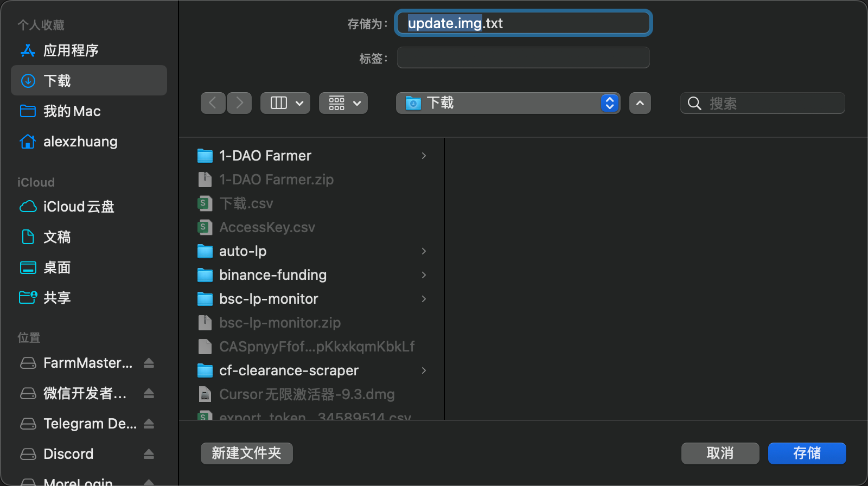
Task: Go to alexzhuang home folder
Action: 80,142
